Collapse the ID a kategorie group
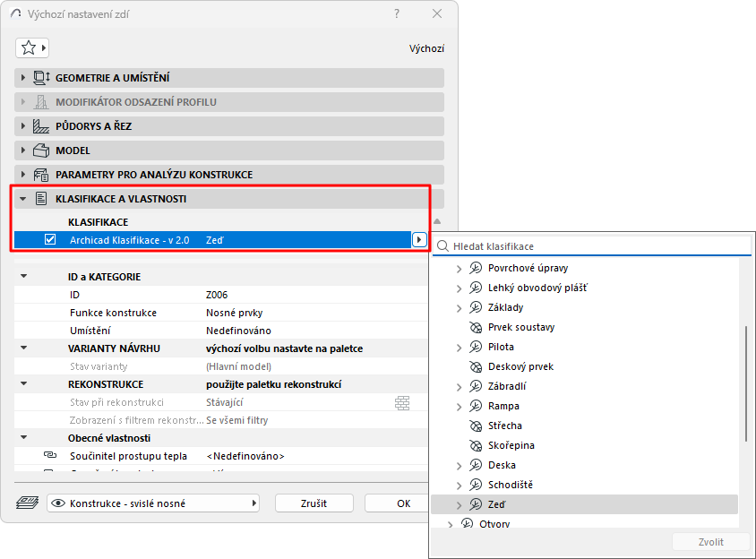Viewport: 756px width, 559px height. coord(23,277)
